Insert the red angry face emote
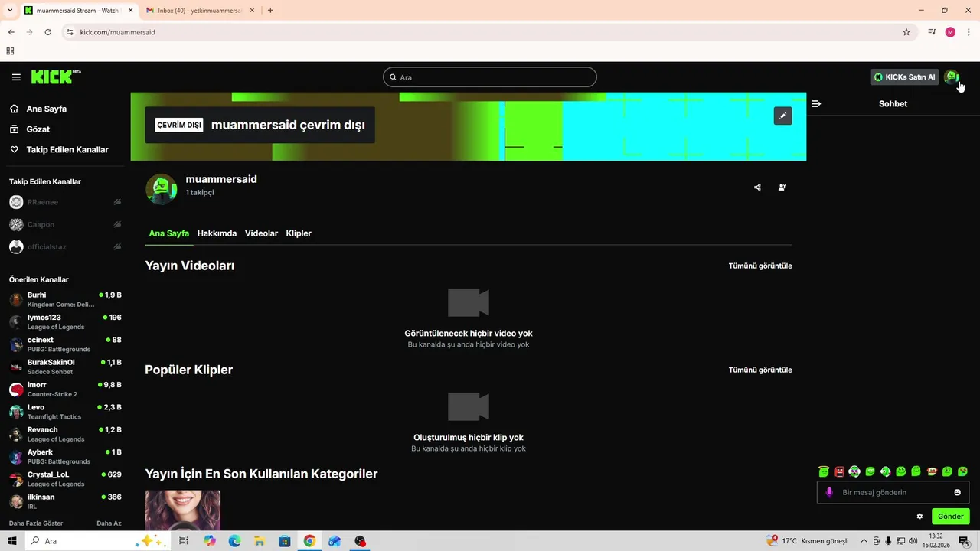 pos(839,471)
